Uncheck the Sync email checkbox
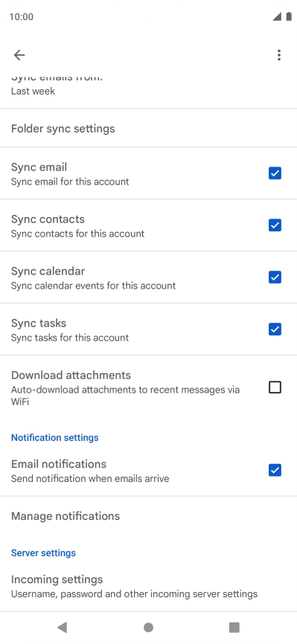This screenshot has width=297, height=644. (x=275, y=173)
